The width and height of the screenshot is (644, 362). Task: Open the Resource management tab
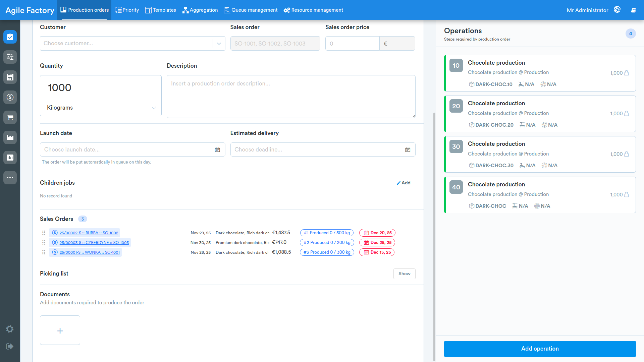[313, 10]
